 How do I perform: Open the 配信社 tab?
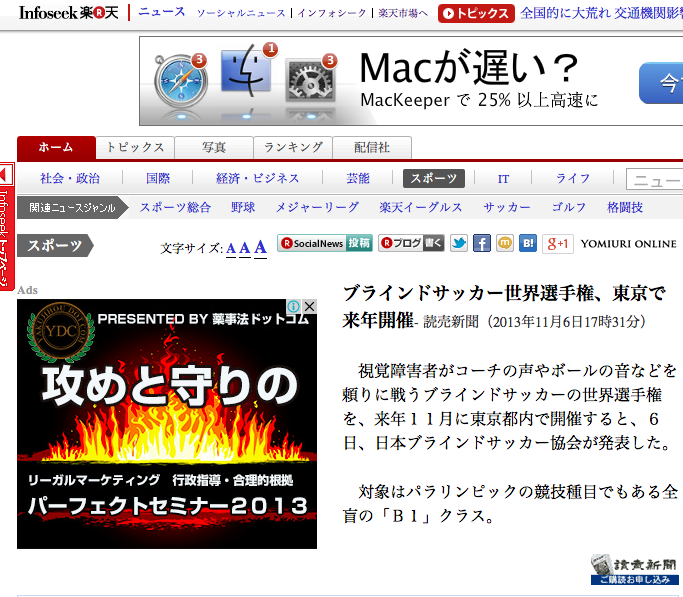pyautogui.click(x=372, y=148)
